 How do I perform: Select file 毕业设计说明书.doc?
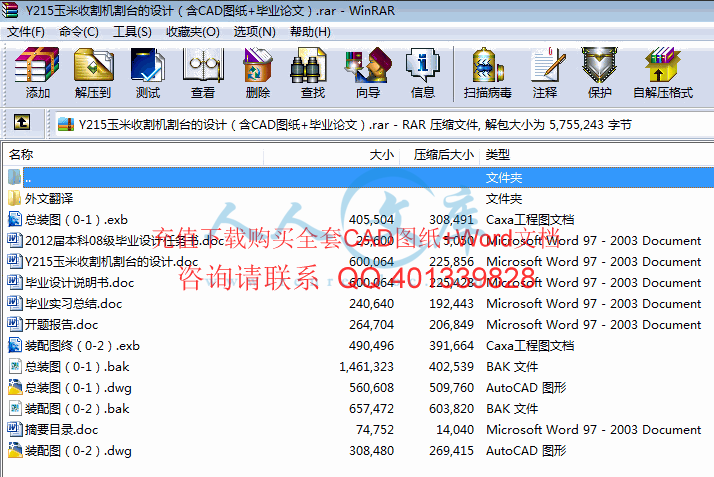[79, 283]
